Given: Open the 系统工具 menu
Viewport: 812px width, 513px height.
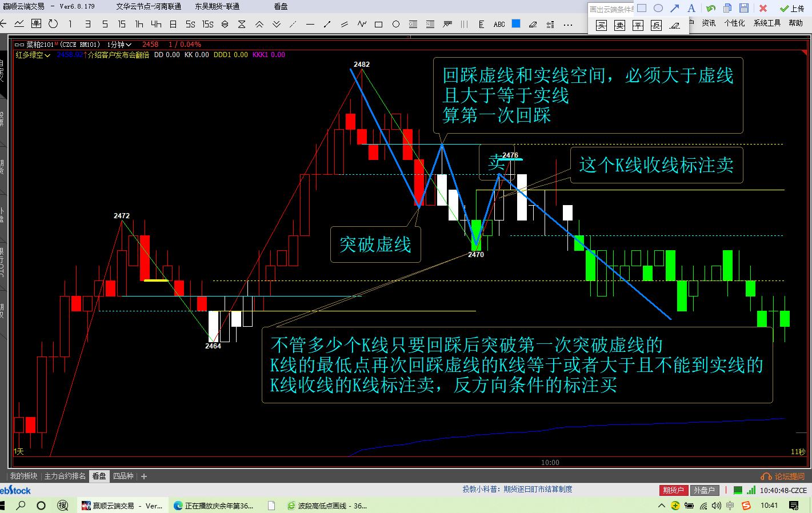Looking at the screenshot, I should (x=766, y=23).
